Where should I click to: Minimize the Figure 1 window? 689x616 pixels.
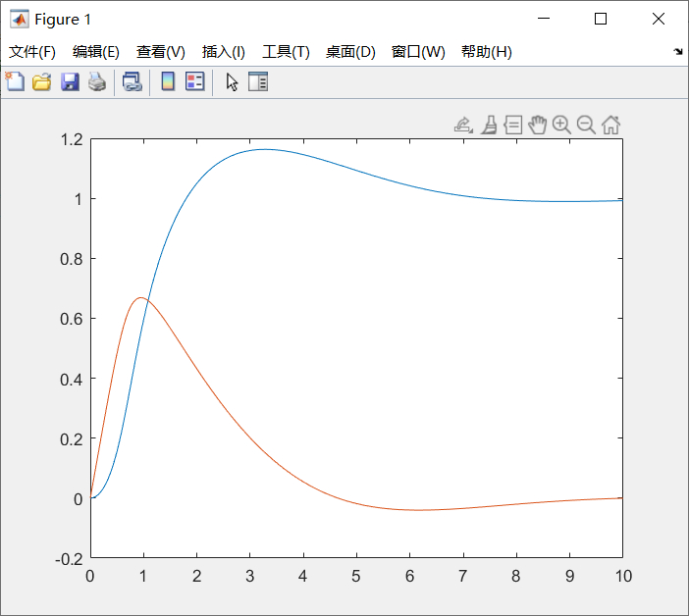[544, 19]
